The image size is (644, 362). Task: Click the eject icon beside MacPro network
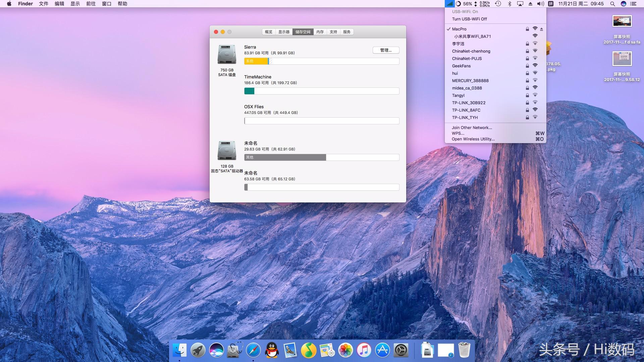[541, 29]
